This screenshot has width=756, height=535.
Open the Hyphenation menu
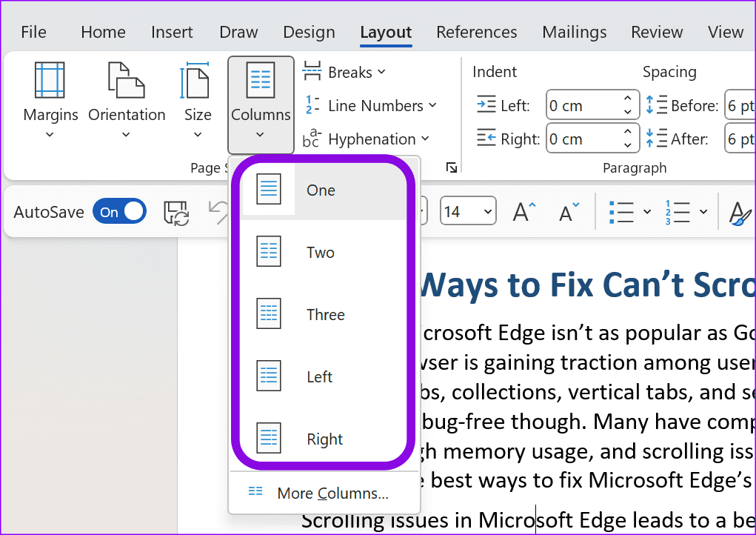click(366, 139)
